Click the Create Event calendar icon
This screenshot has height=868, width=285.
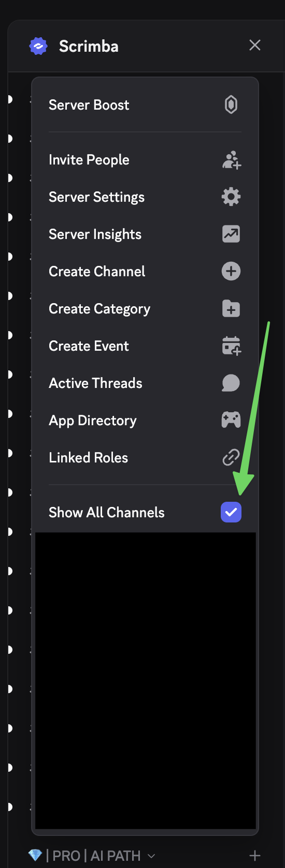[x=232, y=346]
